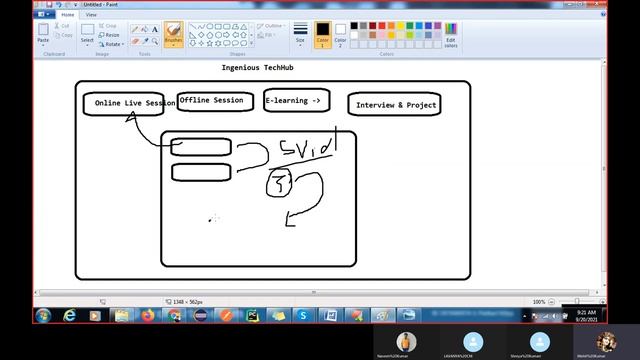Open the Size line thickness menu
640x360 pixels.
(300, 34)
